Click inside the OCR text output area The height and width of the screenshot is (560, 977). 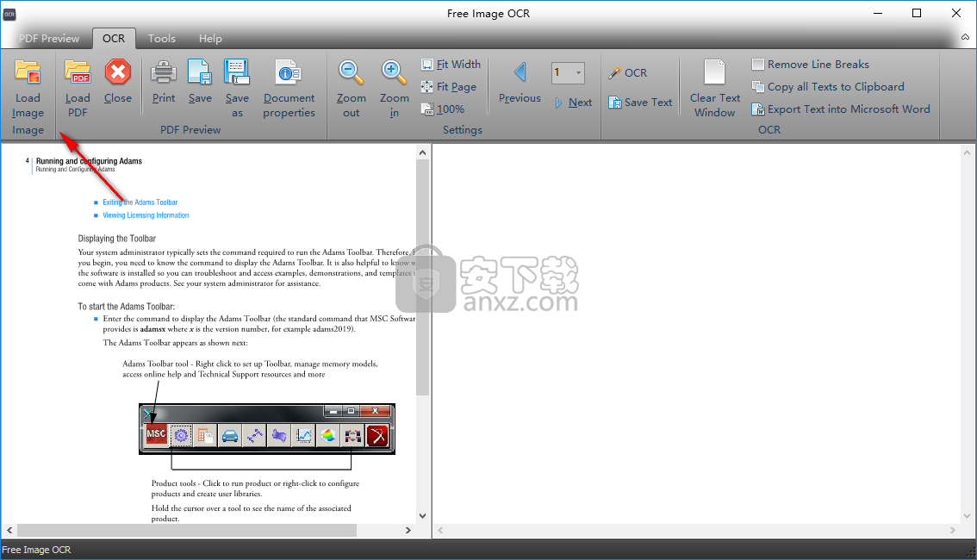point(695,334)
